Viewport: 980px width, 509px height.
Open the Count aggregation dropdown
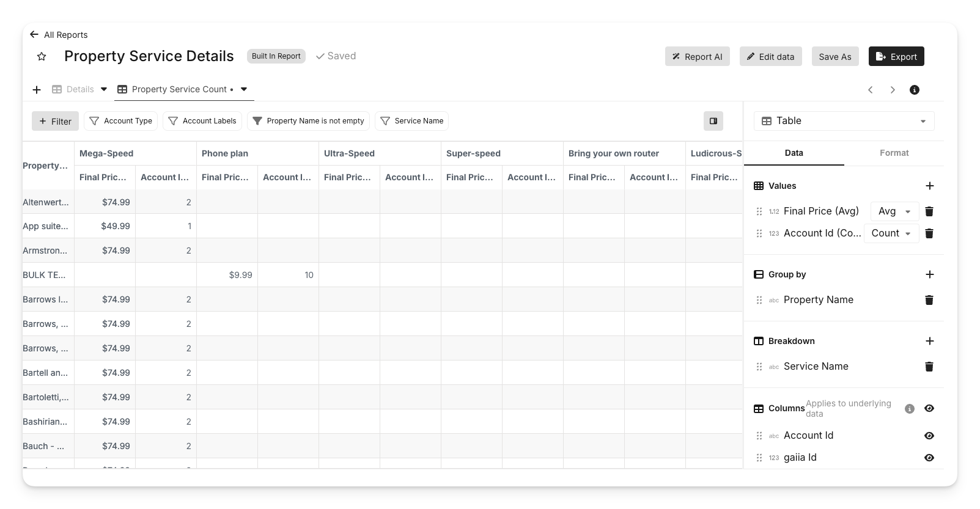(891, 233)
